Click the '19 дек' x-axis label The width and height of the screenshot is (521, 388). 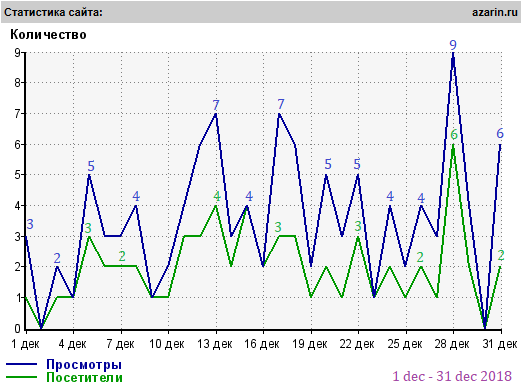coord(310,344)
